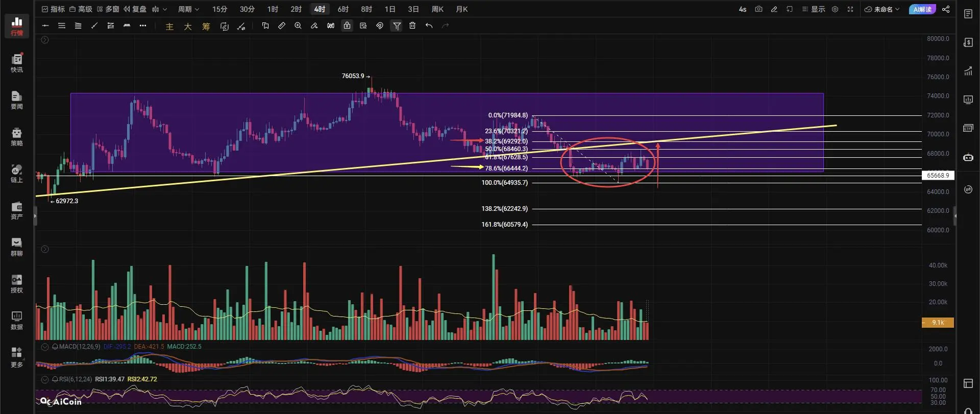Viewport: 980px width, 414px height.
Task: Collapse the RSI indicator pane
Action: click(x=45, y=379)
